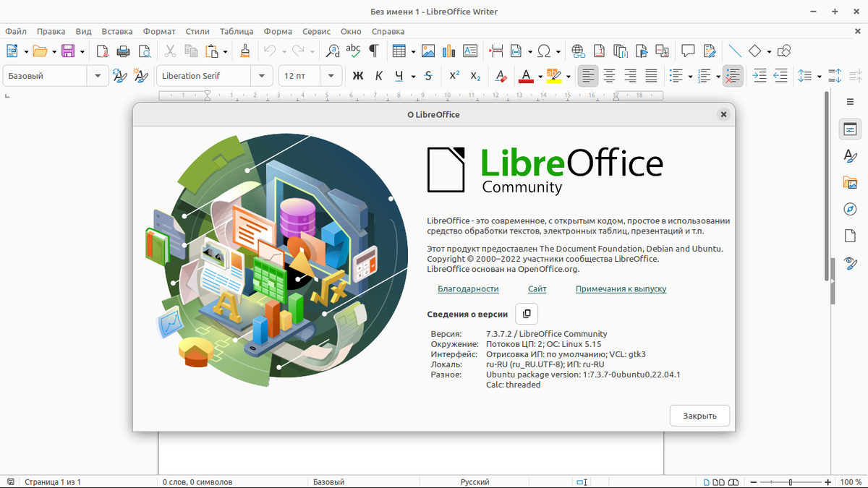Image resolution: width=868 pixels, height=488 pixels.
Task: Open Paste options dropdown arrow
Action: [x=225, y=51]
